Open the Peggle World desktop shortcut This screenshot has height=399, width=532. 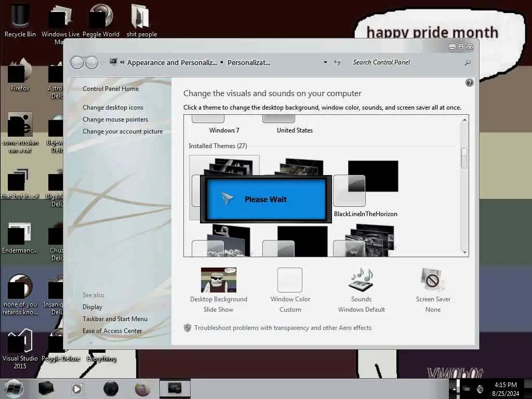(x=101, y=20)
